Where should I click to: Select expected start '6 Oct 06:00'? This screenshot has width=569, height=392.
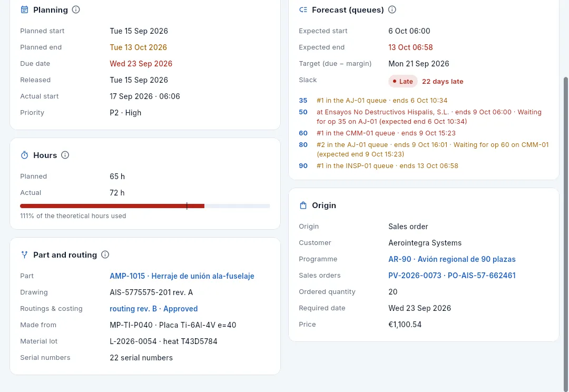409,31
